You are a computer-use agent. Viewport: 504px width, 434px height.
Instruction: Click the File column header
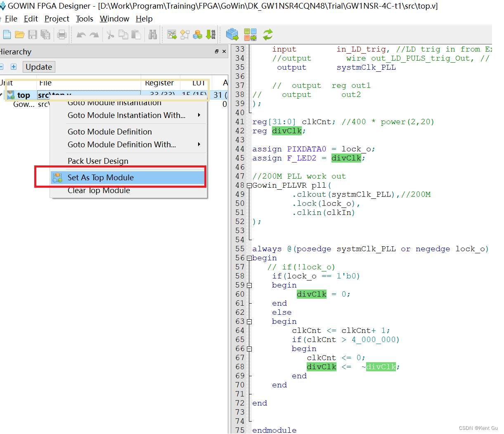click(89, 83)
